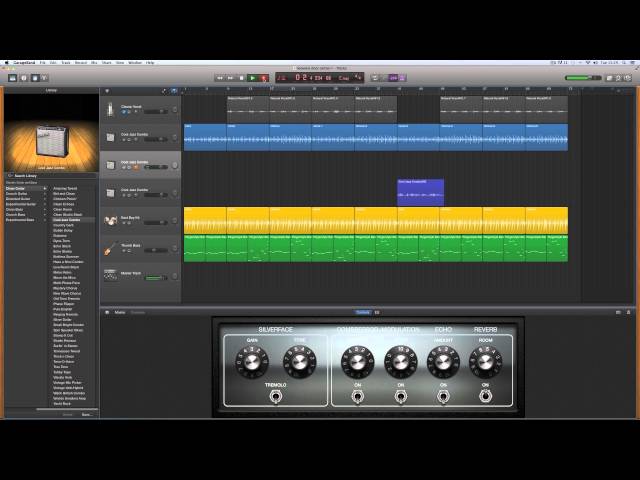
Task: Toggle orange input monitoring on selected track
Action: click(x=136, y=167)
